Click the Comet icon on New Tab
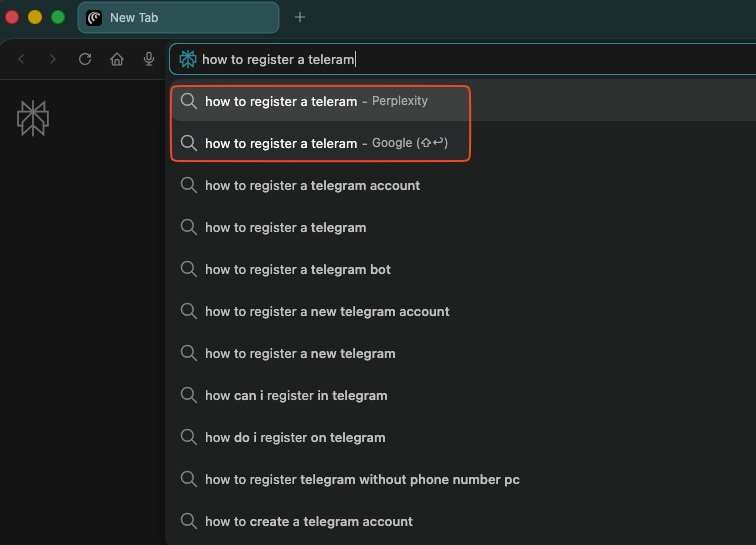 coord(94,18)
